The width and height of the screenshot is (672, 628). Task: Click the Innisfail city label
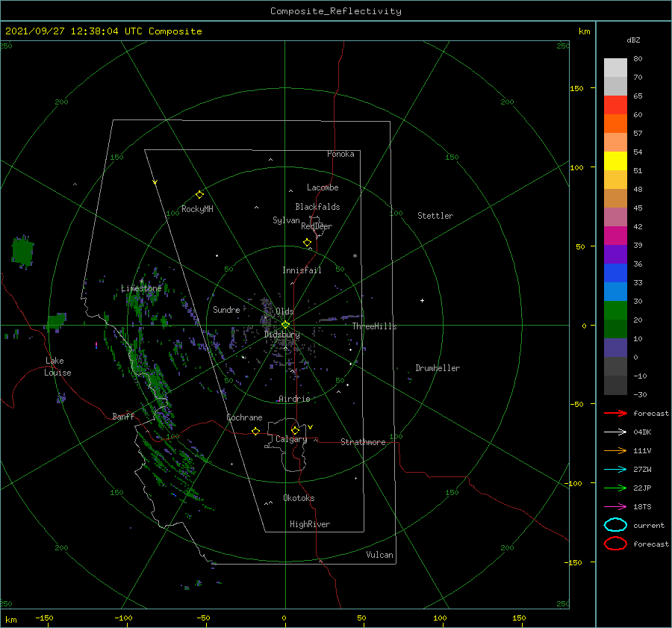click(302, 270)
